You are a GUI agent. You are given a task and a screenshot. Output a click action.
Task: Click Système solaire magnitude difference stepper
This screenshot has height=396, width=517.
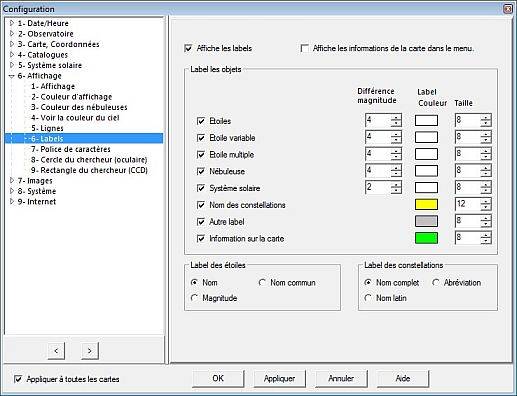(x=396, y=187)
